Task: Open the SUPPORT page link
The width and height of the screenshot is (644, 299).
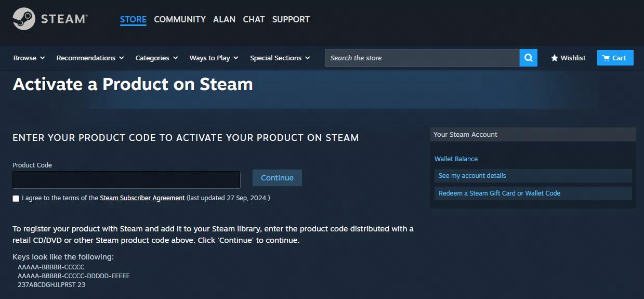Action: pyautogui.click(x=291, y=19)
